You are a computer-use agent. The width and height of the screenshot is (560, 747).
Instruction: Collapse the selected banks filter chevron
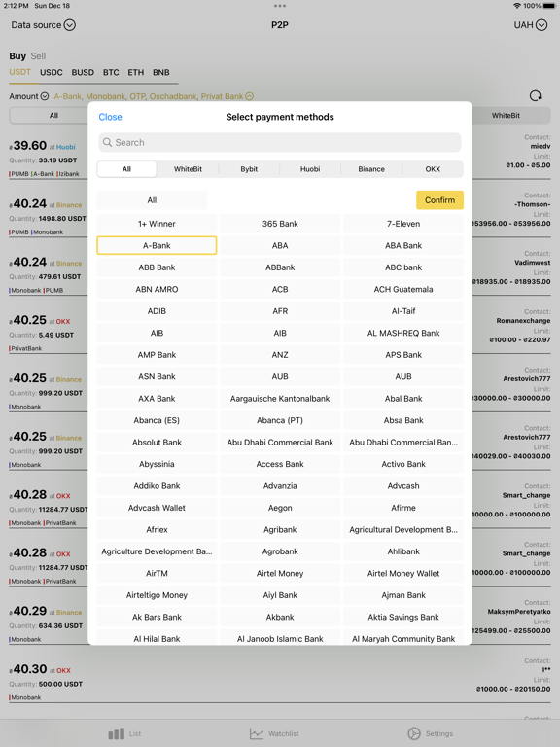point(249,96)
